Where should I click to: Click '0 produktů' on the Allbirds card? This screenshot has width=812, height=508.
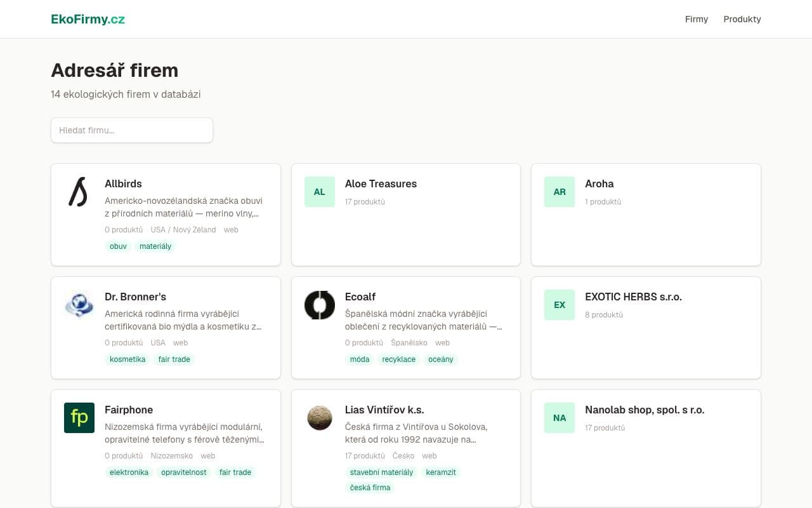click(x=124, y=230)
